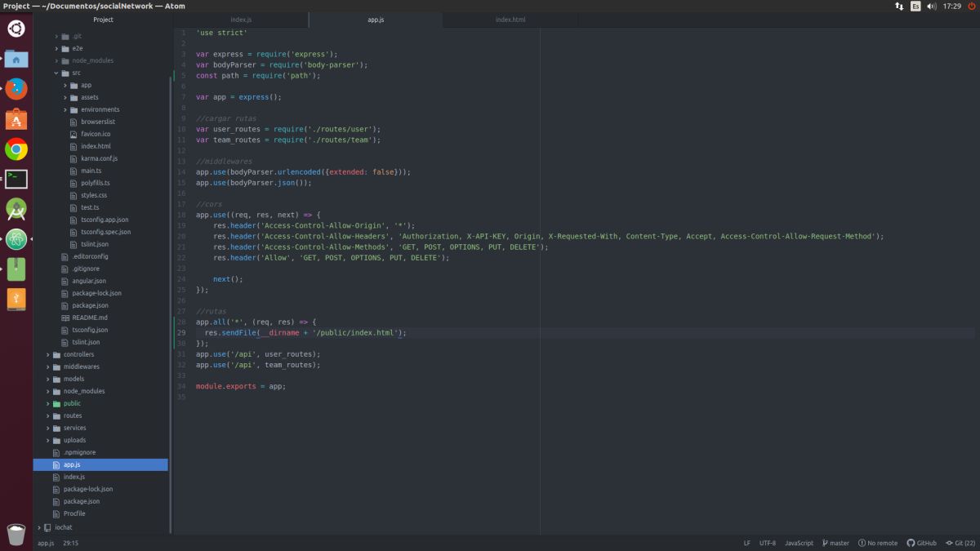The height and width of the screenshot is (551, 980).
Task: Open the Trash in the launcher
Action: (x=16, y=534)
